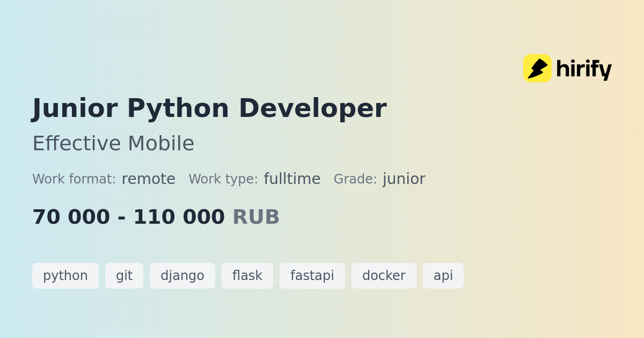Click the 70 000 minimum salary
The image size is (644, 338).
[x=71, y=217]
